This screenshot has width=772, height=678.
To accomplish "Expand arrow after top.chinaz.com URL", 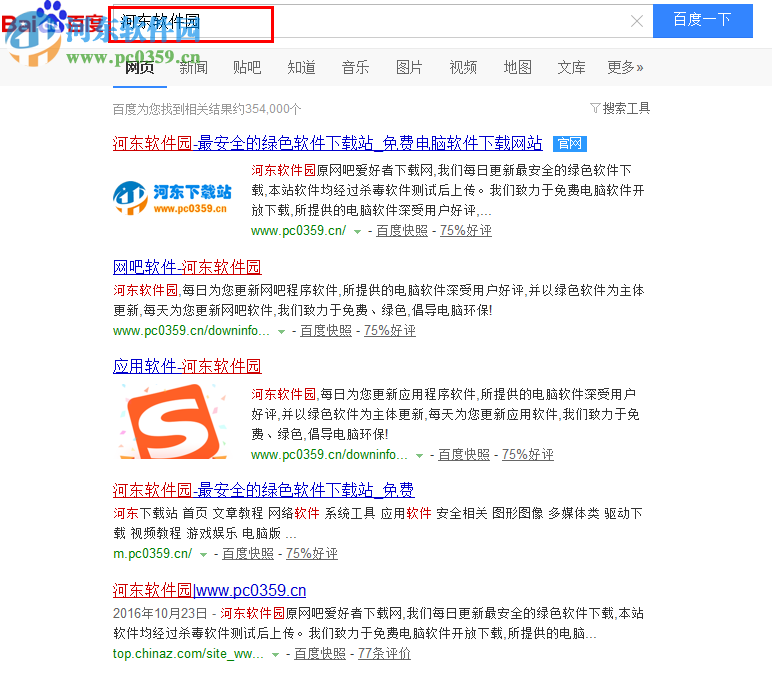I will click(x=275, y=655).
